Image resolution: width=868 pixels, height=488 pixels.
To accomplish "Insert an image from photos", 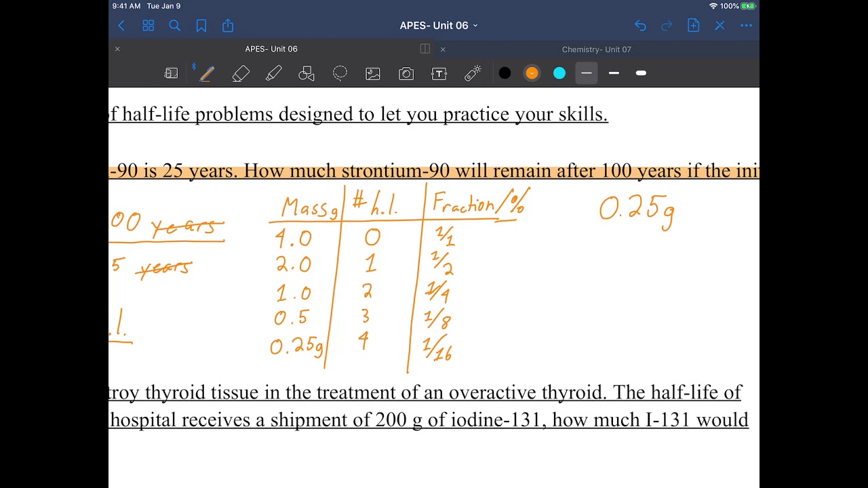I will click(373, 73).
